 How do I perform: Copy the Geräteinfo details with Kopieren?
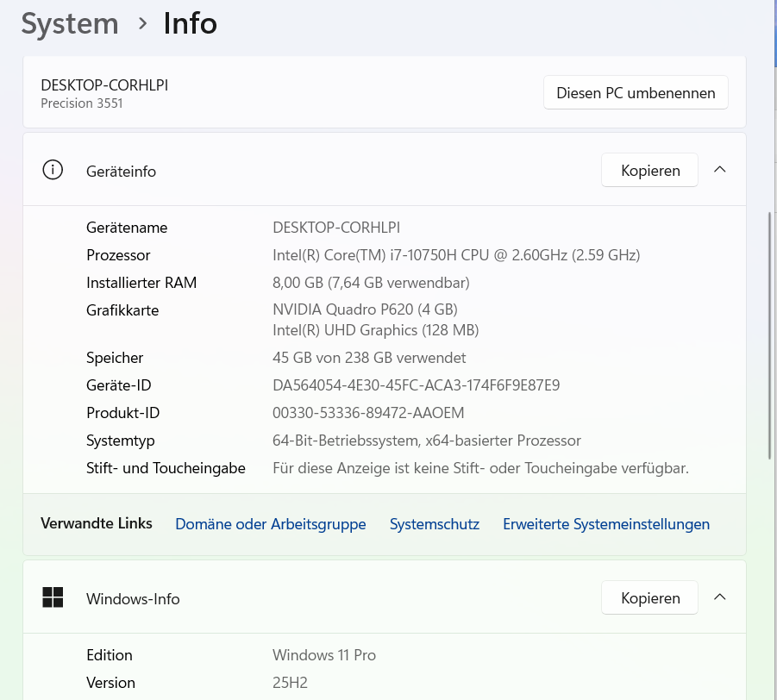coord(649,170)
